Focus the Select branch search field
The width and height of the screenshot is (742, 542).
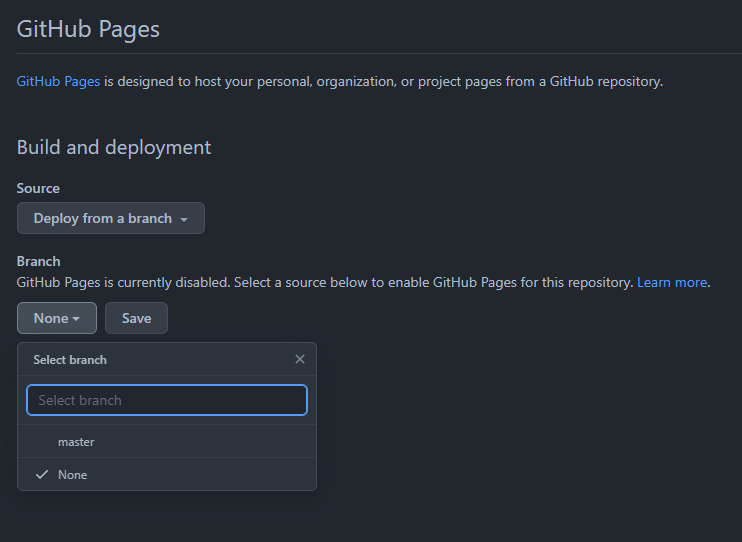coord(167,400)
